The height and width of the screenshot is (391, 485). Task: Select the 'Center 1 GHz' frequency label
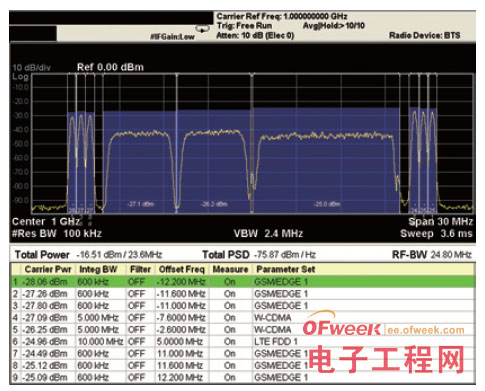pos(46,222)
